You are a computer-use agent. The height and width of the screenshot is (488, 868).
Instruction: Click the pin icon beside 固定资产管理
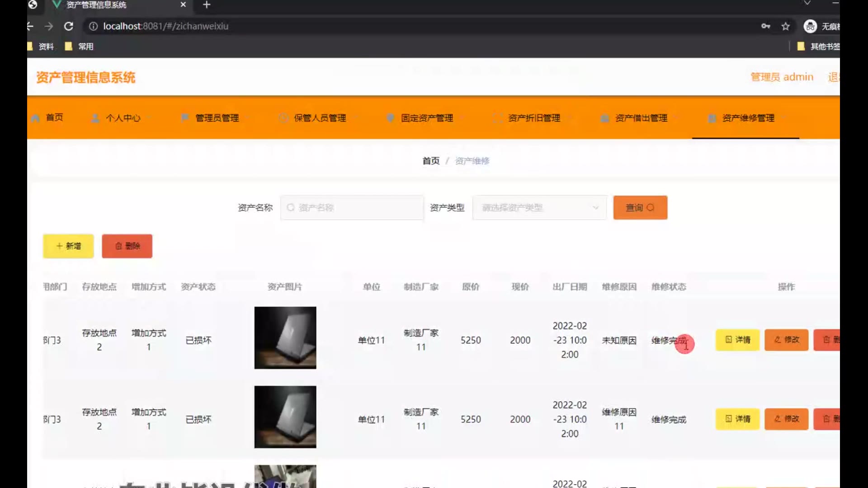(x=391, y=118)
